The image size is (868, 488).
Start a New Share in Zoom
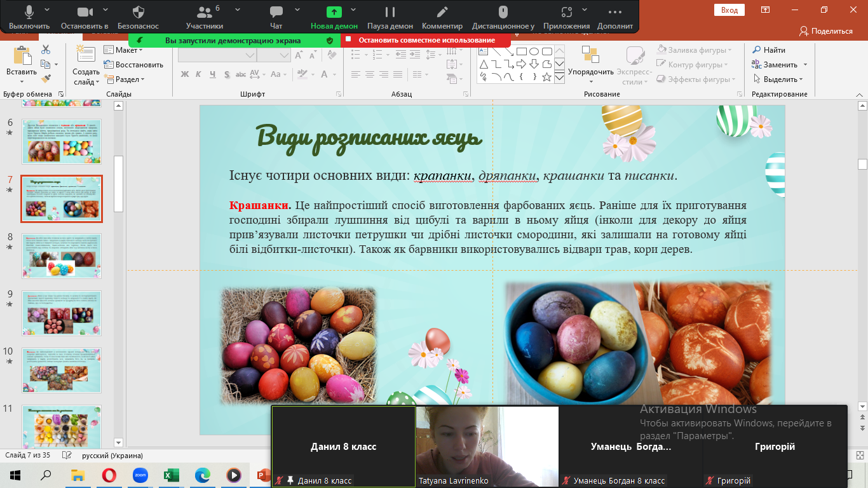[x=334, y=17]
